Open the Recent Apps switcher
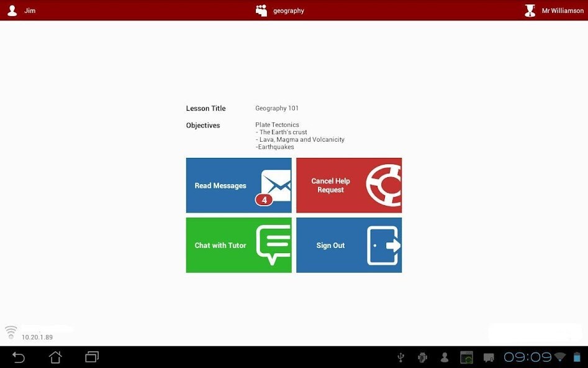 pyautogui.click(x=91, y=357)
